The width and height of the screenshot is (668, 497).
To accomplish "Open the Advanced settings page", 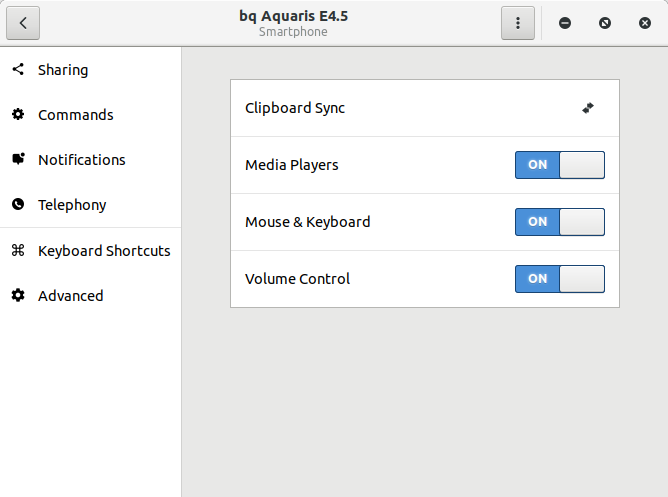I will (70, 296).
